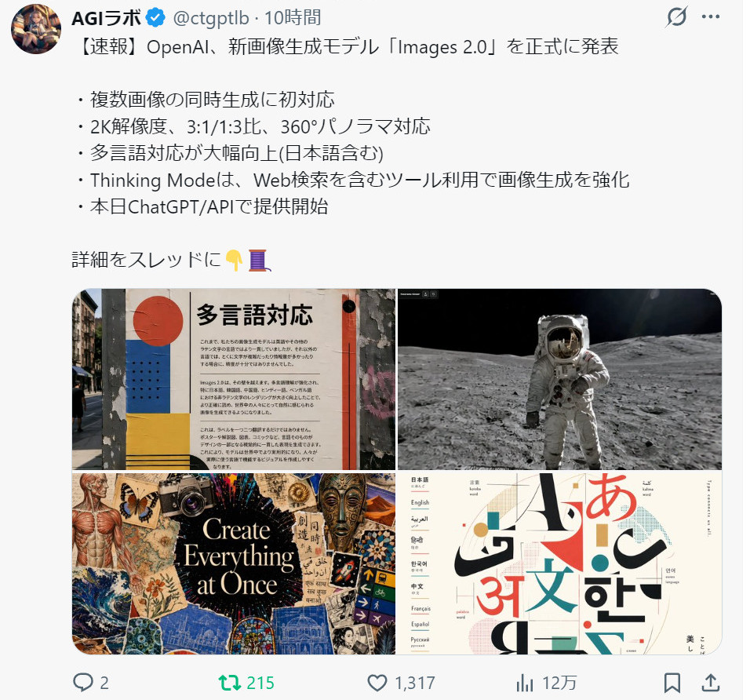750x700 pixels.
Task: Open the multilingual typography poster image
Action: coord(559,563)
